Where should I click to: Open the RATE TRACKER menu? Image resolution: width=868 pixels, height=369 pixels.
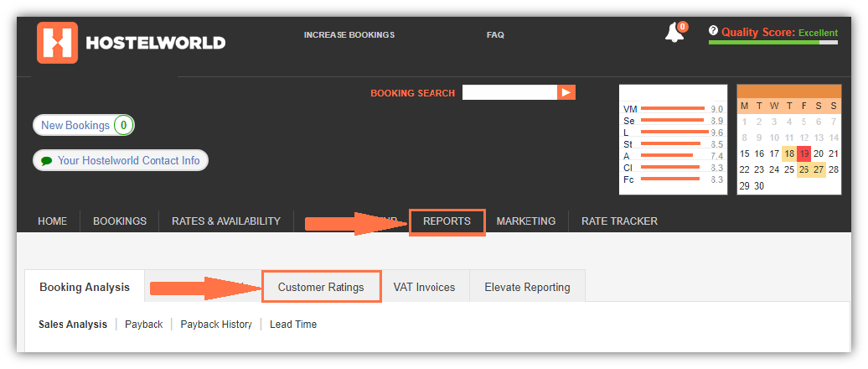click(619, 221)
